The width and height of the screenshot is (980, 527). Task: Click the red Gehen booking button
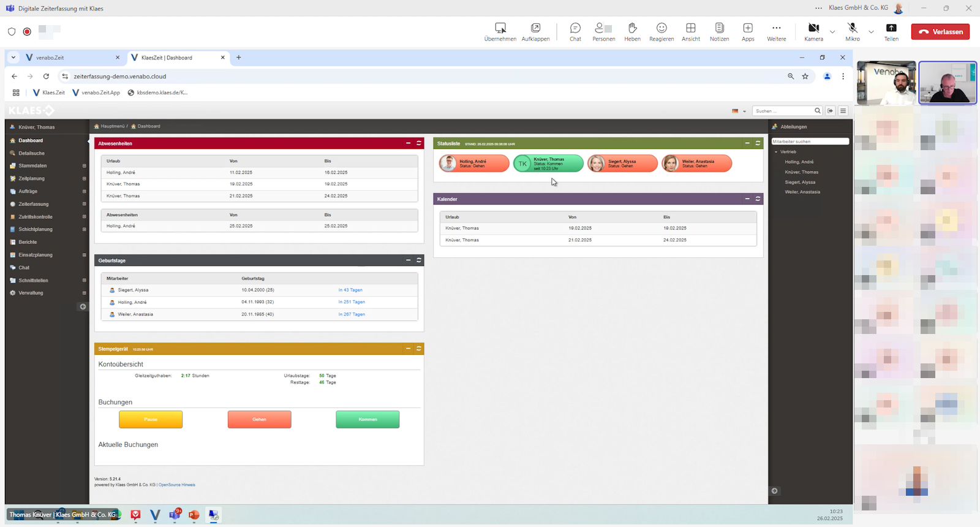click(260, 419)
